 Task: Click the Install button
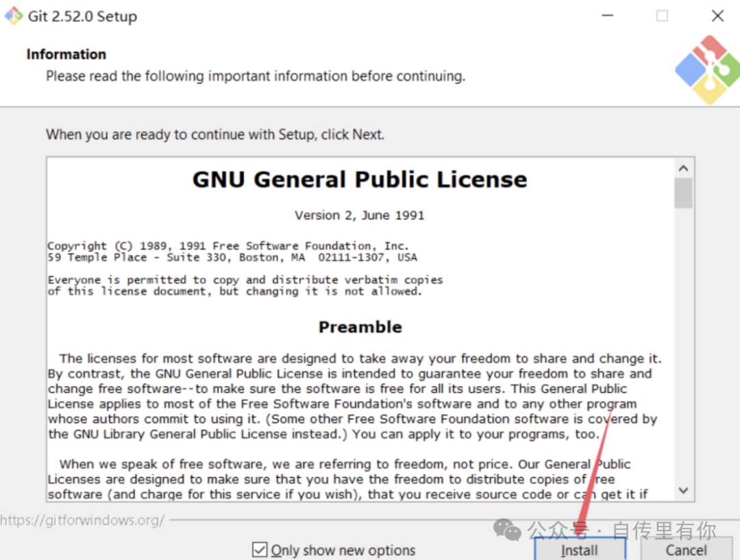580,550
